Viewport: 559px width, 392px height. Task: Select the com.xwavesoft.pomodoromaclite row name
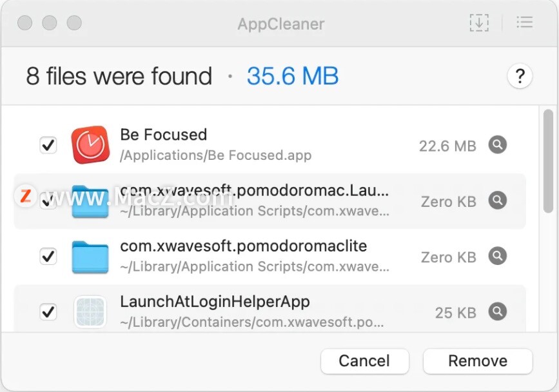point(243,246)
